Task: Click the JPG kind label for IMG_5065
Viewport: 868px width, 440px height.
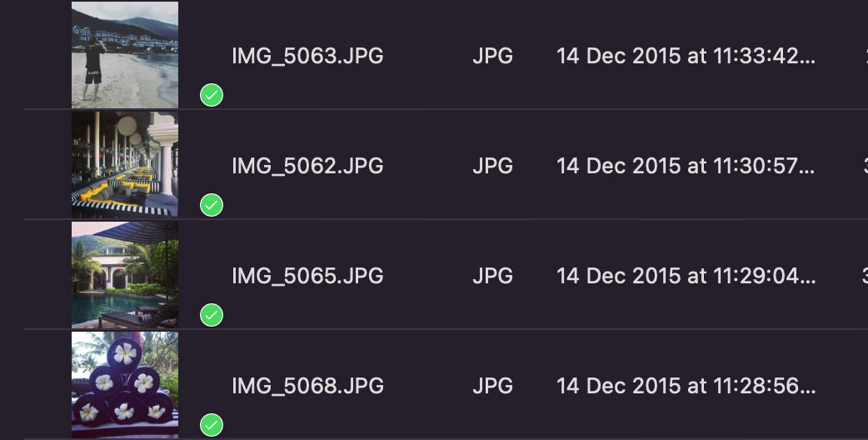Action: click(492, 276)
